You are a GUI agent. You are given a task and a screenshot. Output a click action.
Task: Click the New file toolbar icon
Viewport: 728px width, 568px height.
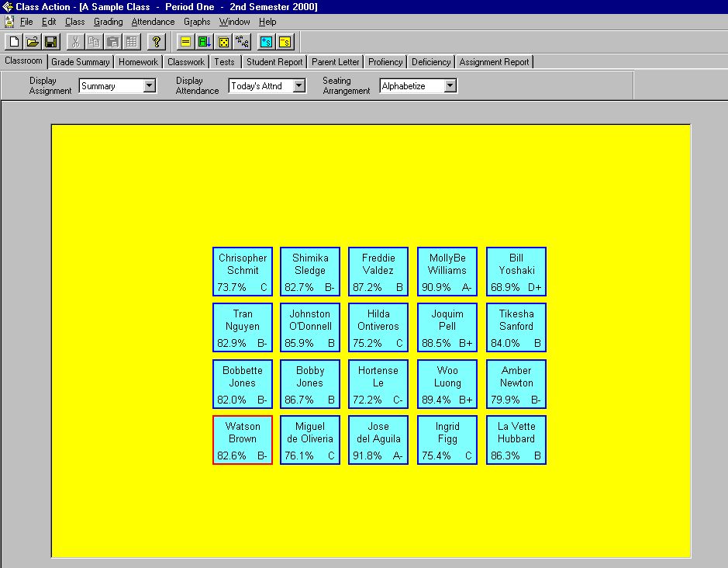[x=14, y=42]
